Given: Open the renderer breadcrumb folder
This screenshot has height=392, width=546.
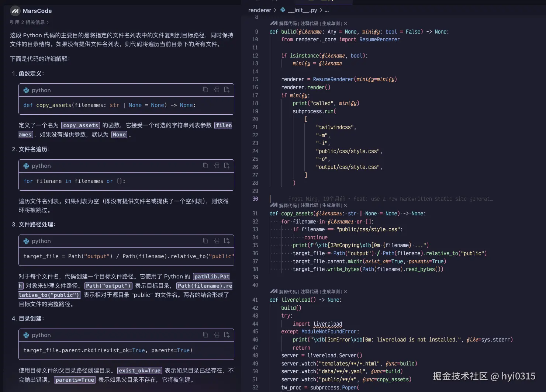Looking at the screenshot, I should point(260,10).
